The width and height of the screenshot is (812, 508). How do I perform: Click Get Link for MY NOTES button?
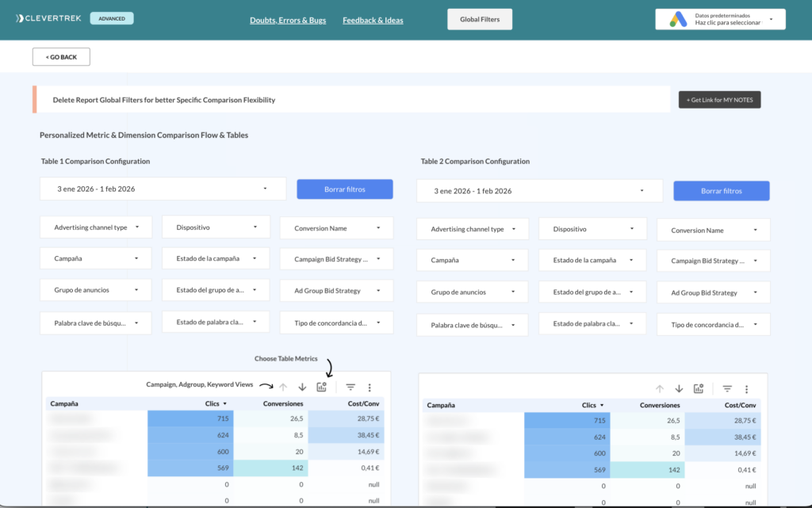pyautogui.click(x=719, y=100)
